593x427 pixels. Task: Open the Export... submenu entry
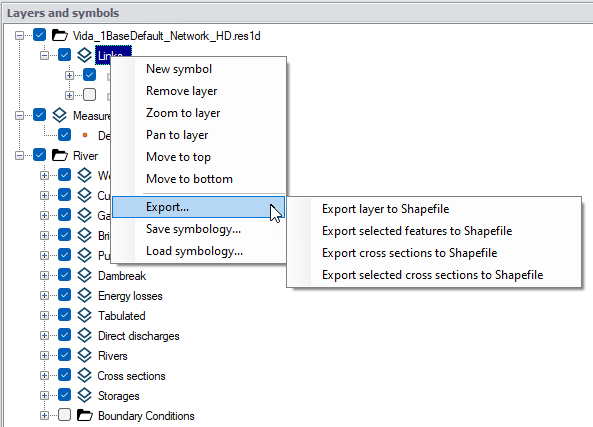click(199, 207)
